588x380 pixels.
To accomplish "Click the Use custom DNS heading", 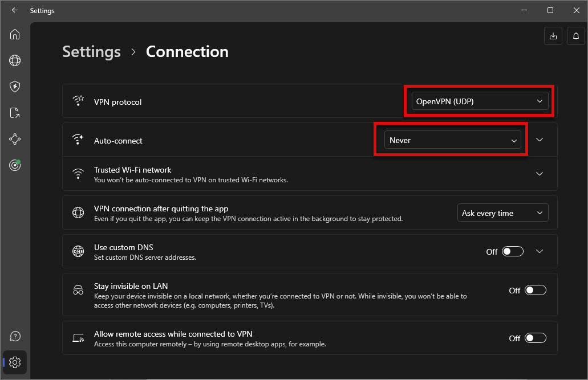I will (123, 247).
